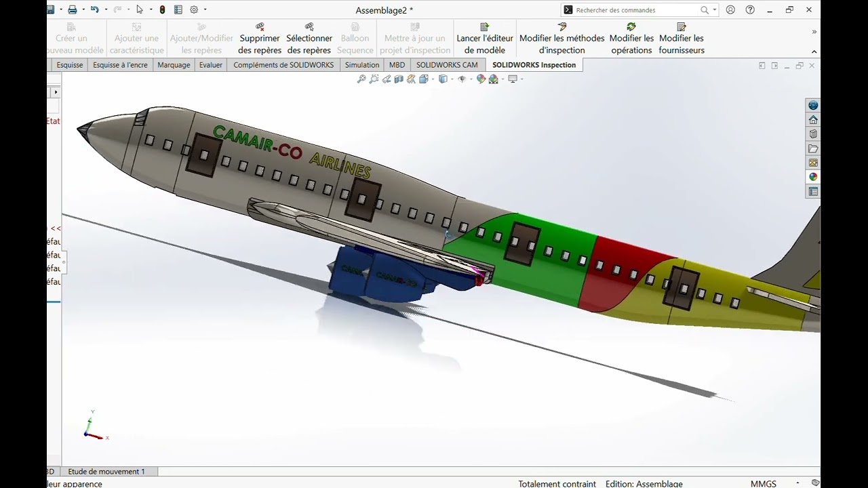Select the Etude de mouvement 1 tab

[106, 471]
